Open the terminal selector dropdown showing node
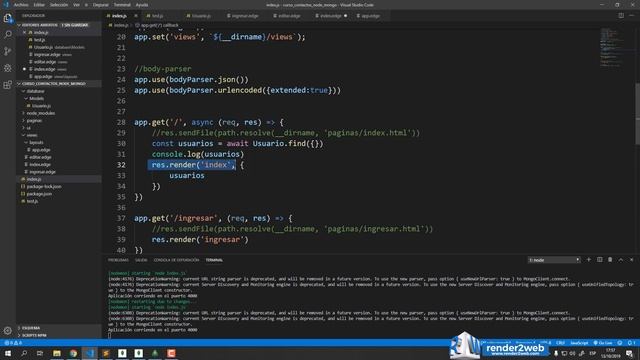The height and width of the screenshot is (360, 640). coord(554,260)
